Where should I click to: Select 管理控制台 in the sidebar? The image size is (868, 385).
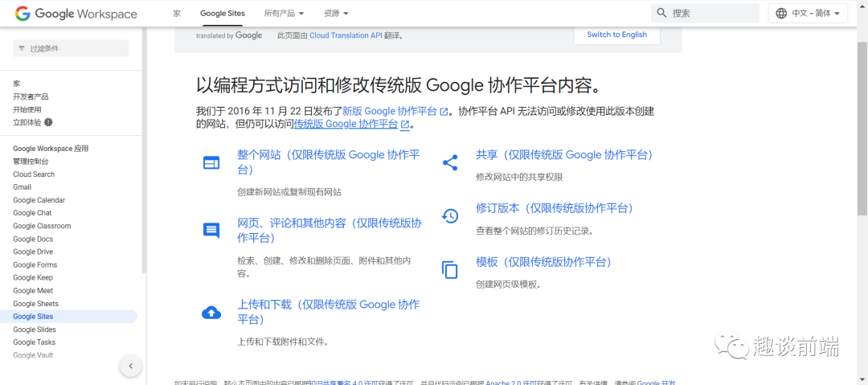(x=31, y=162)
